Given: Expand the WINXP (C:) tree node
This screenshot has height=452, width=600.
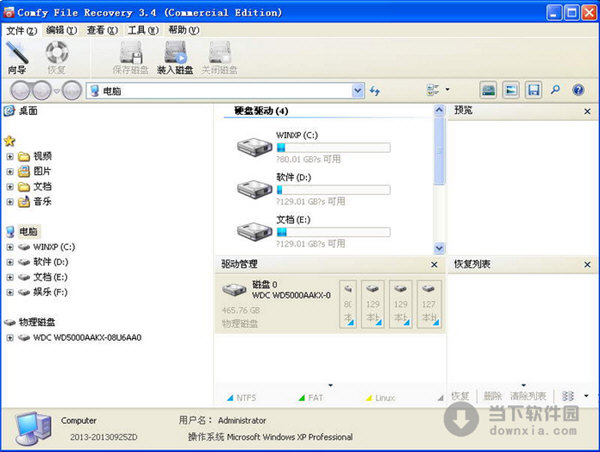Looking at the screenshot, I should point(10,247).
